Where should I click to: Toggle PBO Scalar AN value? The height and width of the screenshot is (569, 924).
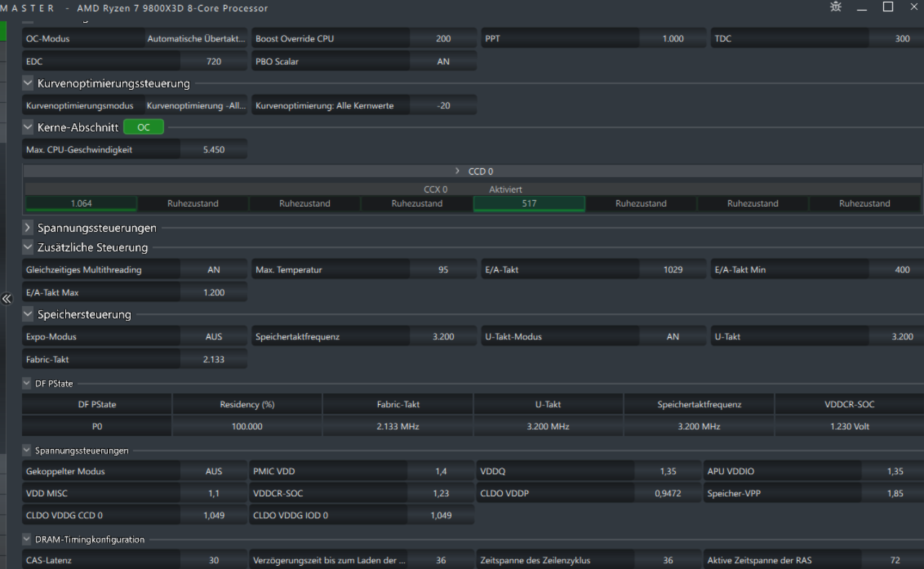(x=443, y=61)
